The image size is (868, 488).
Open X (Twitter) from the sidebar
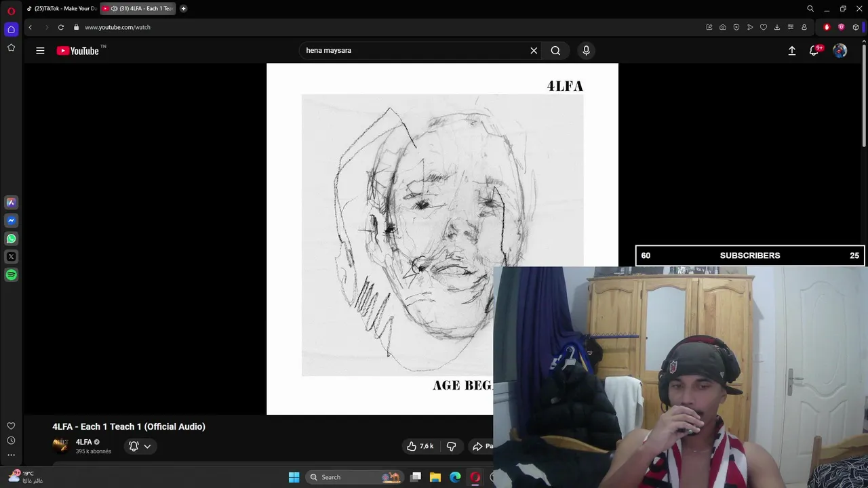pyautogui.click(x=11, y=257)
